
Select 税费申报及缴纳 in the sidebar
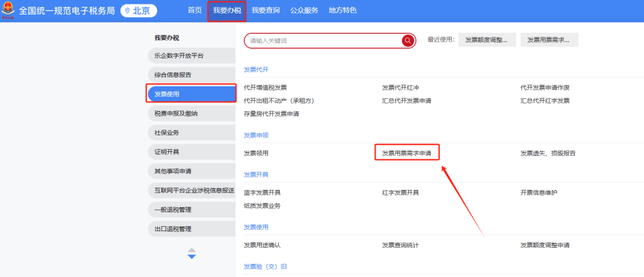coord(191,113)
